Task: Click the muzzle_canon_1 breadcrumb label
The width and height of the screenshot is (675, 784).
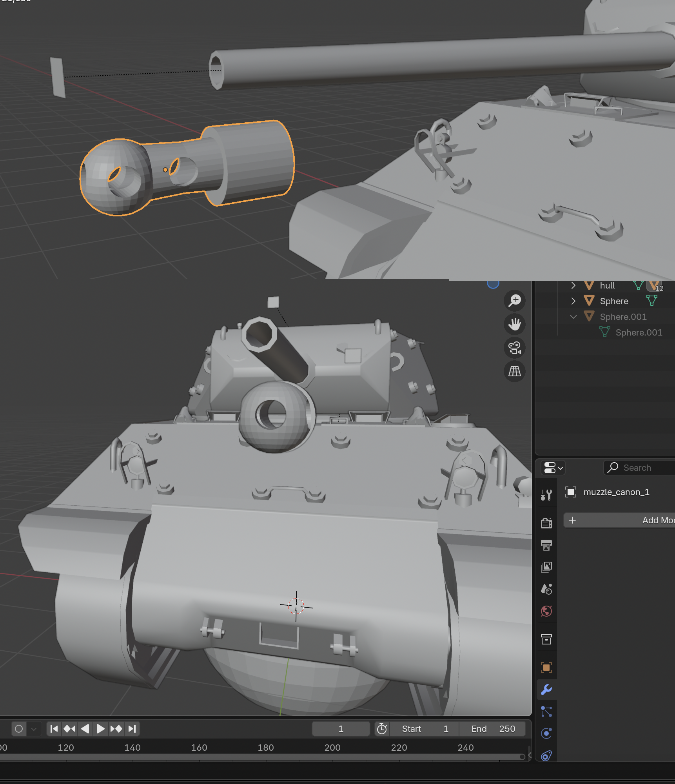Action: tap(616, 492)
